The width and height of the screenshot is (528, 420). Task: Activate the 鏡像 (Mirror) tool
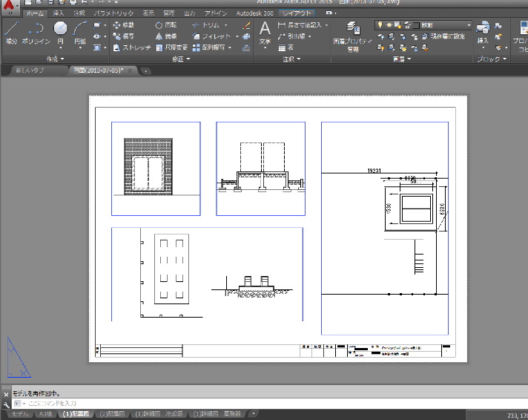(166, 36)
